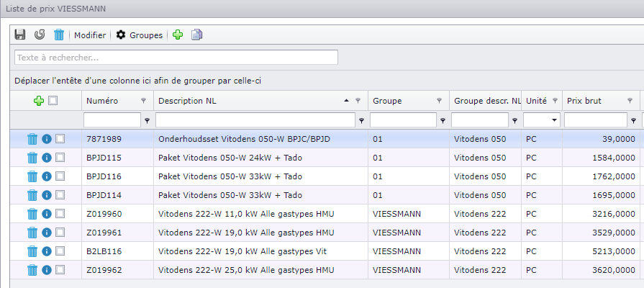Open info for row Z019960
644x288 pixels.
tap(47, 214)
